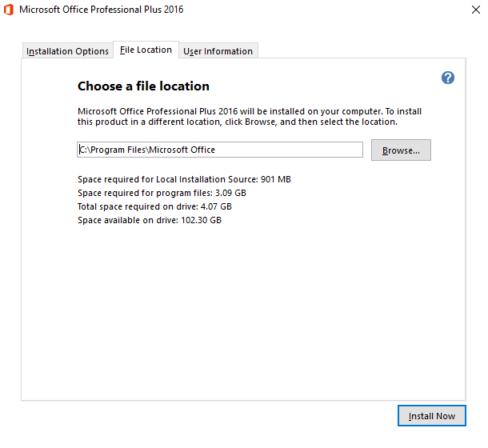Image resolution: width=488 pixels, height=448 pixels.
Task: Click 'Space available on drive: 102.30 GB'
Action: 150,220
